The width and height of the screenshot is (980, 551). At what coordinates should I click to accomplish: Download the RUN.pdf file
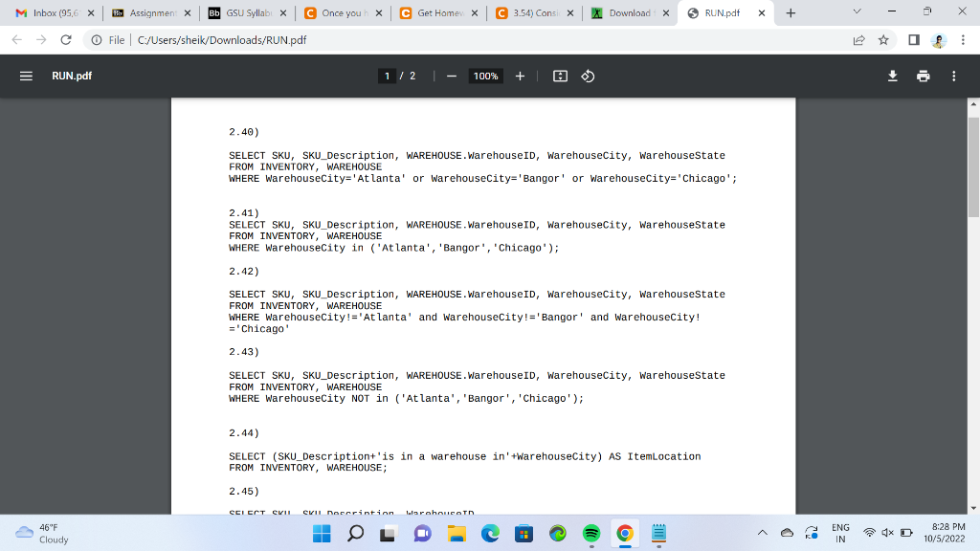coord(892,76)
